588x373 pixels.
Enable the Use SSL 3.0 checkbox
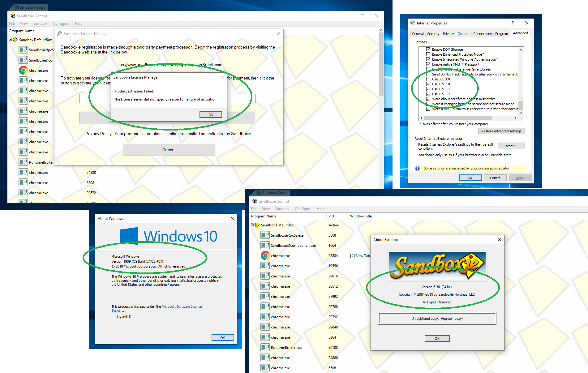pyautogui.click(x=428, y=79)
